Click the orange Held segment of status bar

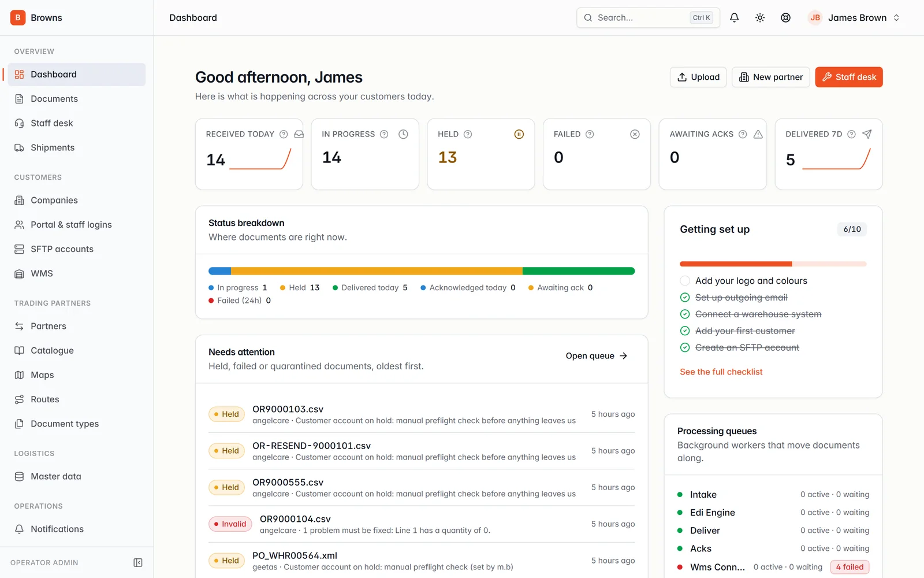point(377,271)
